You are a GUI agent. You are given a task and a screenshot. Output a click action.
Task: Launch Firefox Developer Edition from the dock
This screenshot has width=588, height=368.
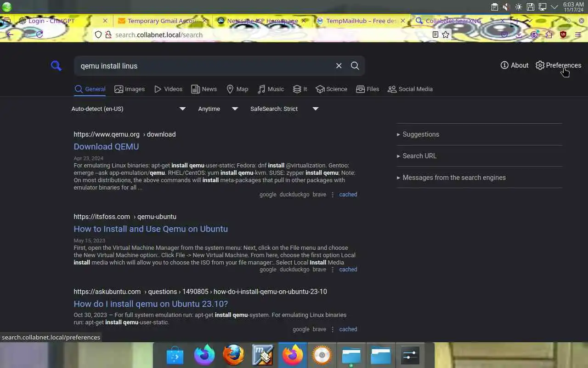[204, 355]
